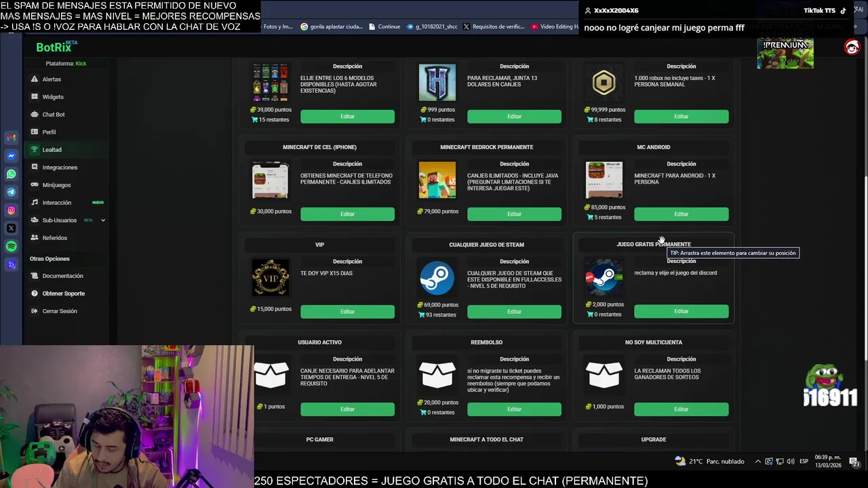Expand the Sub-Usuarios submenu arrow

(103, 220)
